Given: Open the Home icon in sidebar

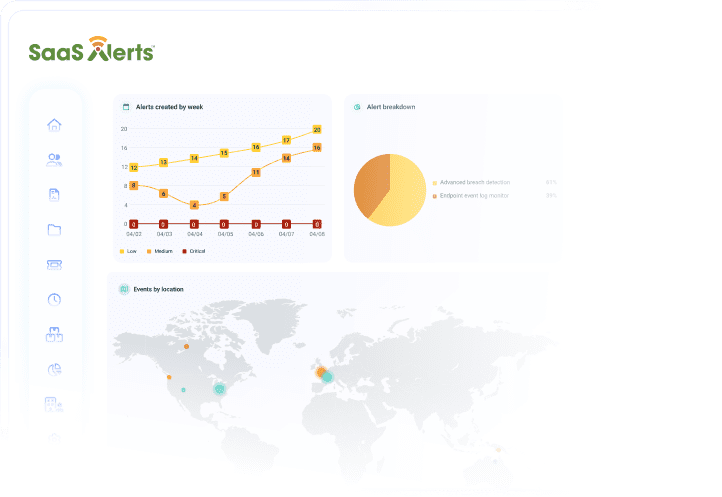Looking at the screenshot, I should (x=54, y=125).
